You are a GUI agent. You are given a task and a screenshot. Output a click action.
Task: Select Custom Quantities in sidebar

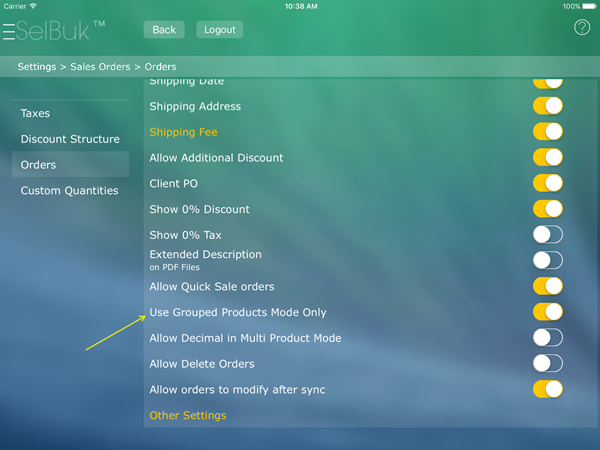click(x=69, y=191)
